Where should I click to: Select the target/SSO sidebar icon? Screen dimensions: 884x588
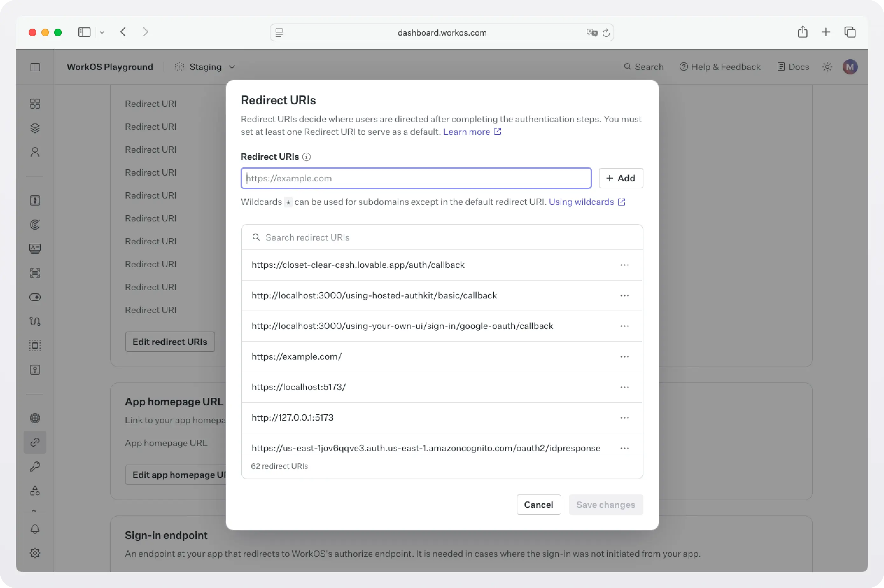pyautogui.click(x=35, y=225)
